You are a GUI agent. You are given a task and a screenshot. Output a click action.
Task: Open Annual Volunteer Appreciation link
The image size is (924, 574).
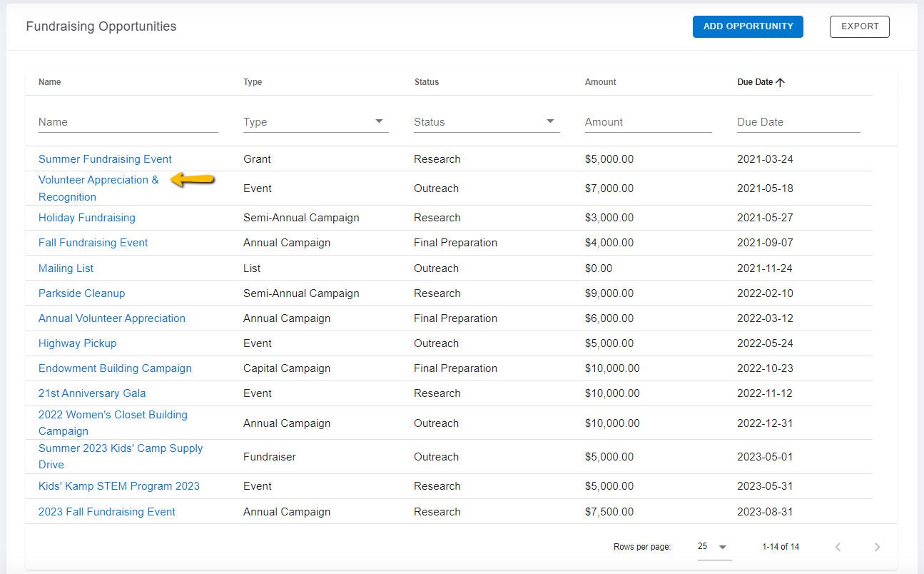[112, 318]
